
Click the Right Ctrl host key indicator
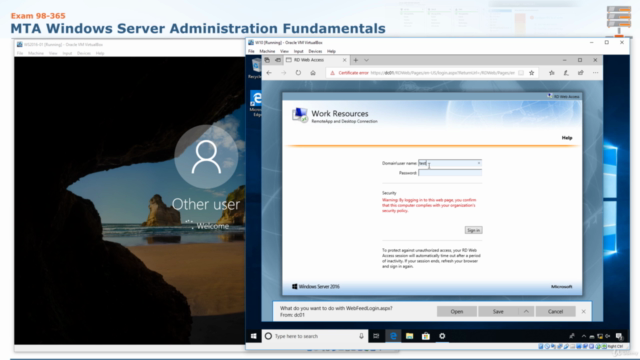[615, 347]
